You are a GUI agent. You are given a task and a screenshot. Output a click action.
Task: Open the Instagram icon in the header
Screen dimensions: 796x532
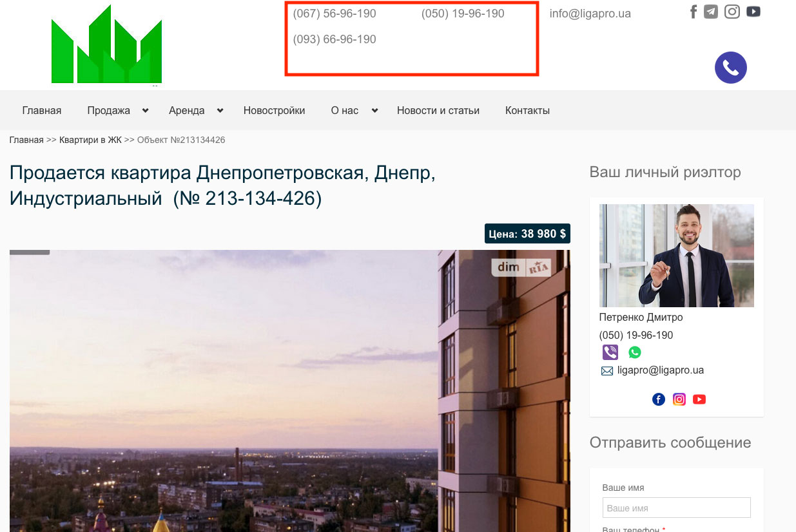[x=732, y=12]
